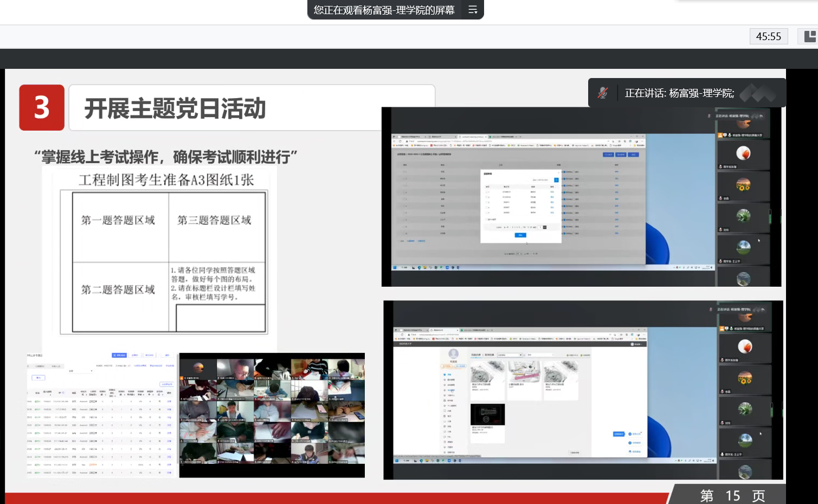Click the 您正在观看杨富强-理学院的屏幕 banner label
The image size is (818, 504).
(x=384, y=10)
